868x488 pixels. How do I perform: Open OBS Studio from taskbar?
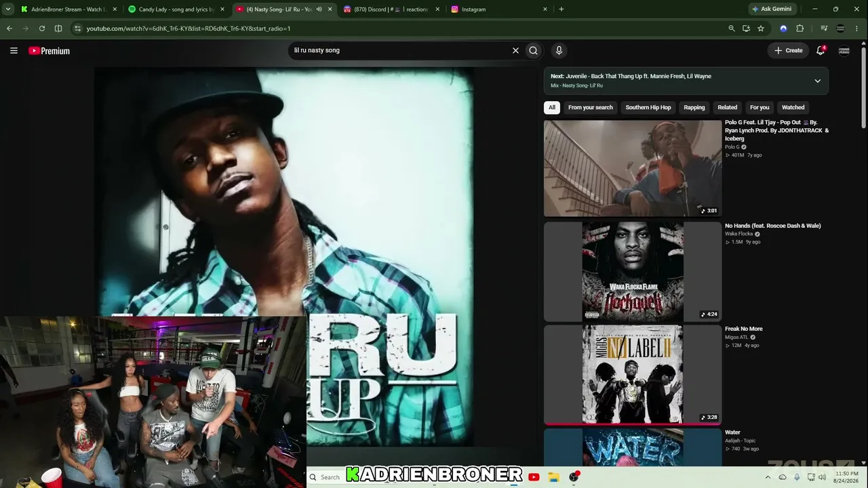(574, 477)
